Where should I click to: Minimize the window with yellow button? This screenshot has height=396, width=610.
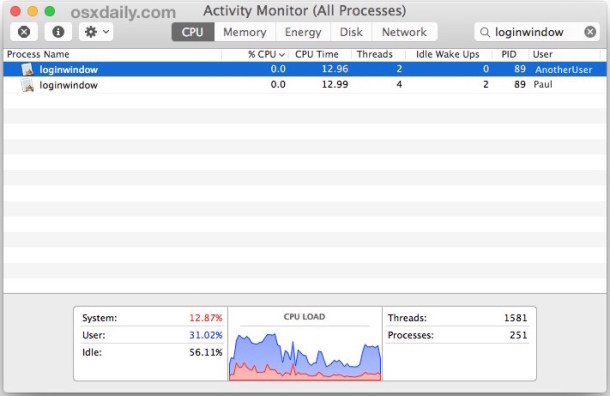point(33,11)
